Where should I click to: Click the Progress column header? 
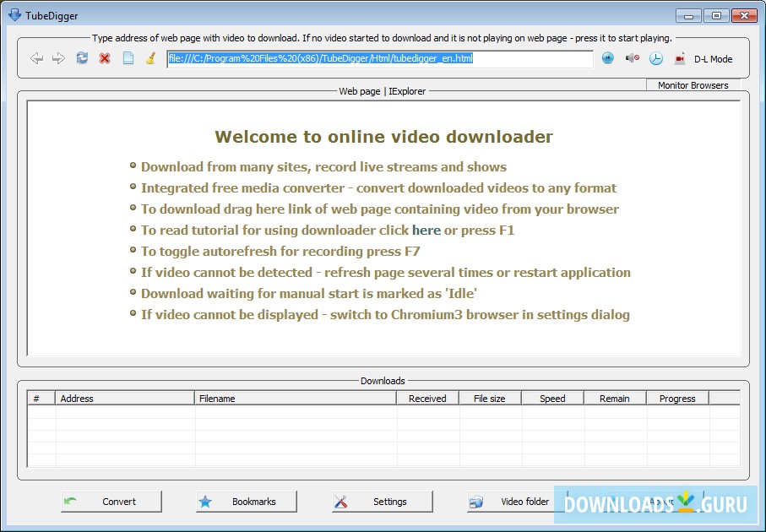click(x=677, y=398)
